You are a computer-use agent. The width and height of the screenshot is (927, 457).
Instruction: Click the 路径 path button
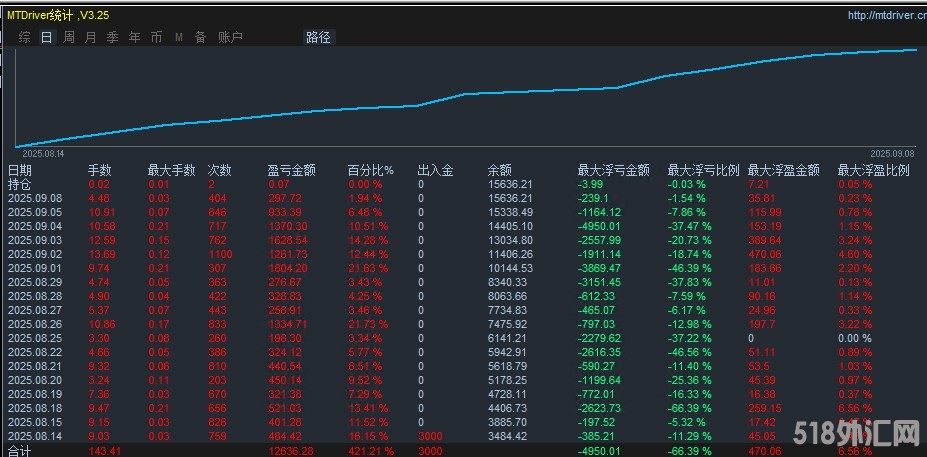(318, 37)
